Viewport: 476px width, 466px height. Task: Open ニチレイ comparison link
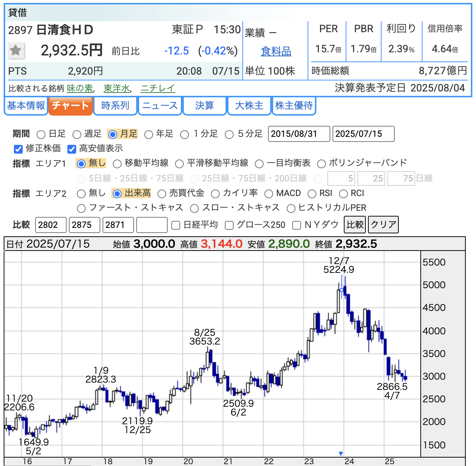coord(158,89)
